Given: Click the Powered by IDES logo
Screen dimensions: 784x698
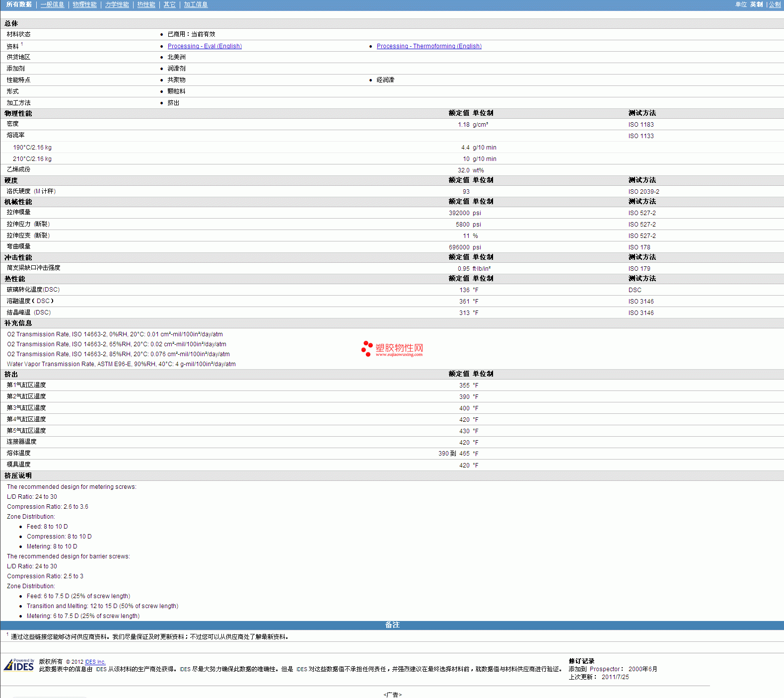Looking at the screenshot, I should pyautogui.click(x=19, y=665).
